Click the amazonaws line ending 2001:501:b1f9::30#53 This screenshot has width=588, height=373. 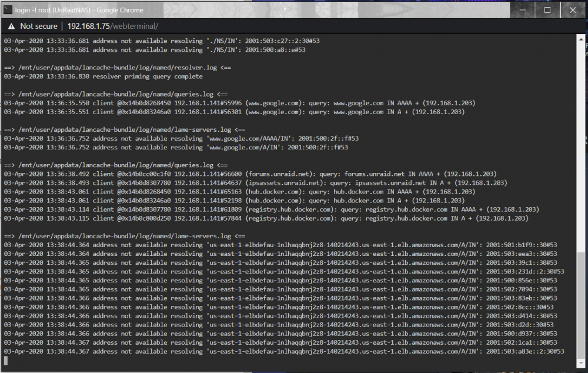tap(280, 245)
